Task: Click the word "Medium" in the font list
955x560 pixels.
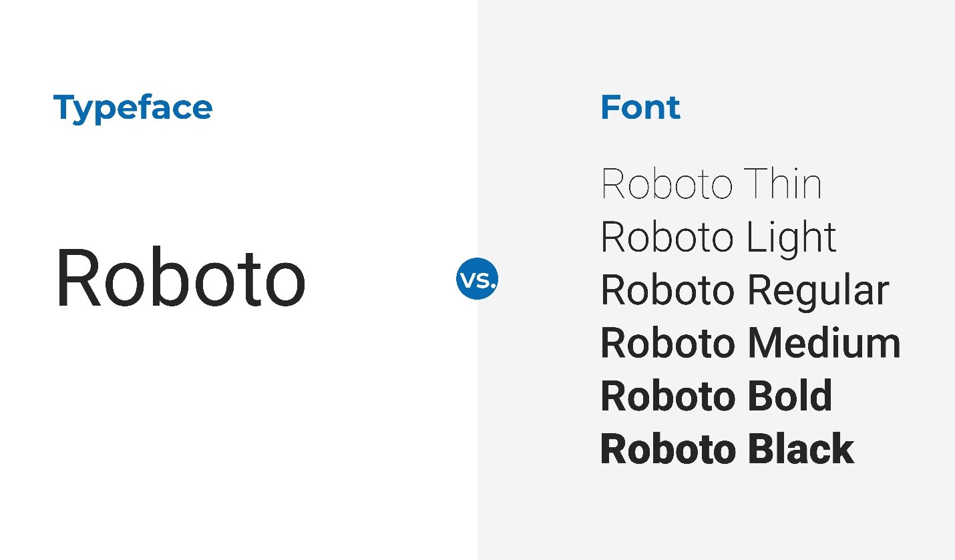Action: tap(824, 343)
